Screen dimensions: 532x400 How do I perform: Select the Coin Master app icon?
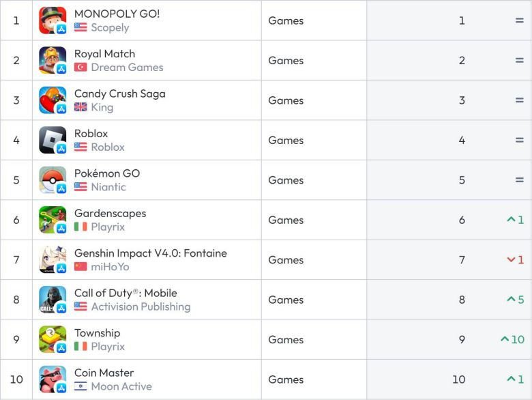point(53,380)
